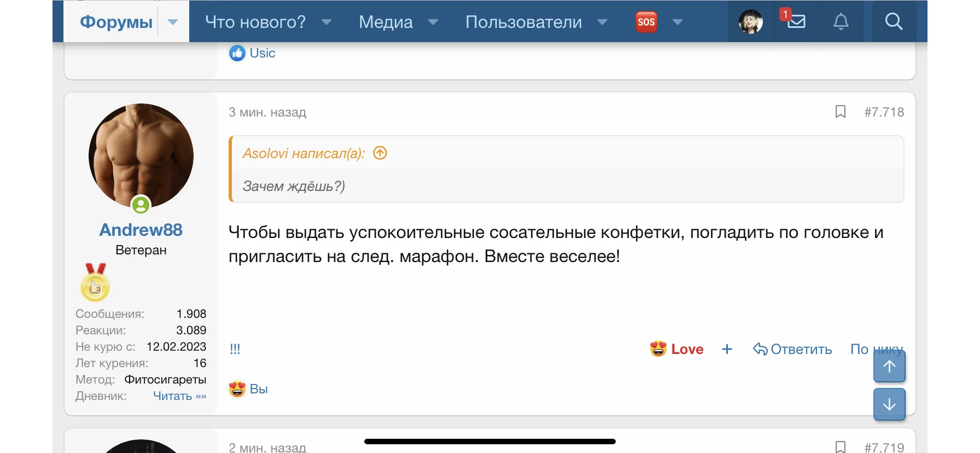The height and width of the screenshot is (453, 980).
Task: Bookmark post #7.719
Action: [x=841, y=447]
